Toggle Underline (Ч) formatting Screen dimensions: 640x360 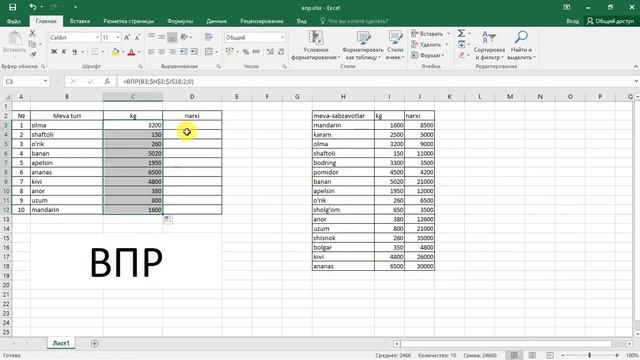point(74,52)
